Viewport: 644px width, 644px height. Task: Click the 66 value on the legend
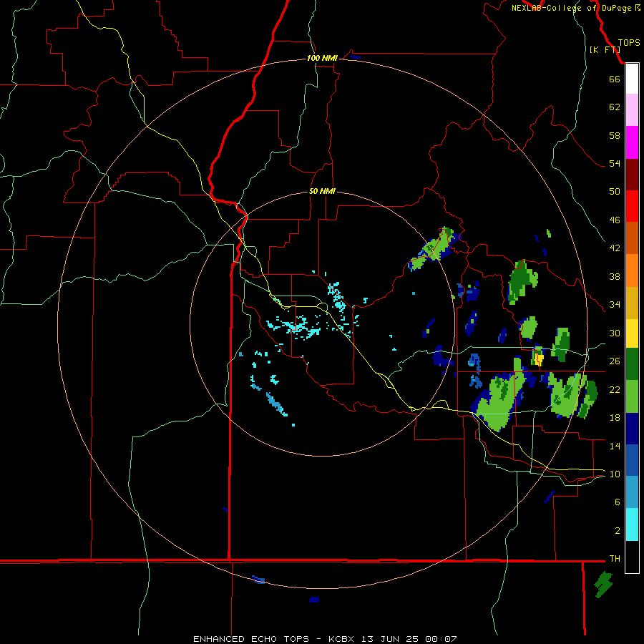tap(615, 79)
